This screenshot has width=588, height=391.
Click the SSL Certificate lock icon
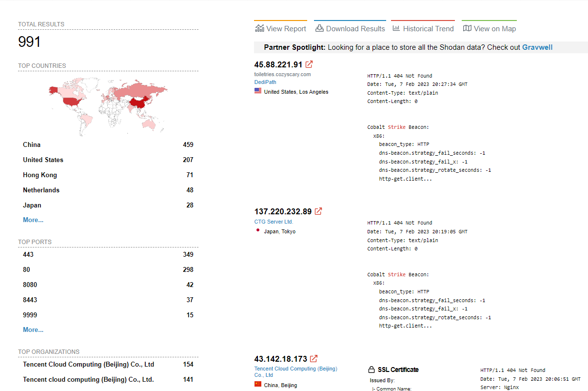click(372, 370)
